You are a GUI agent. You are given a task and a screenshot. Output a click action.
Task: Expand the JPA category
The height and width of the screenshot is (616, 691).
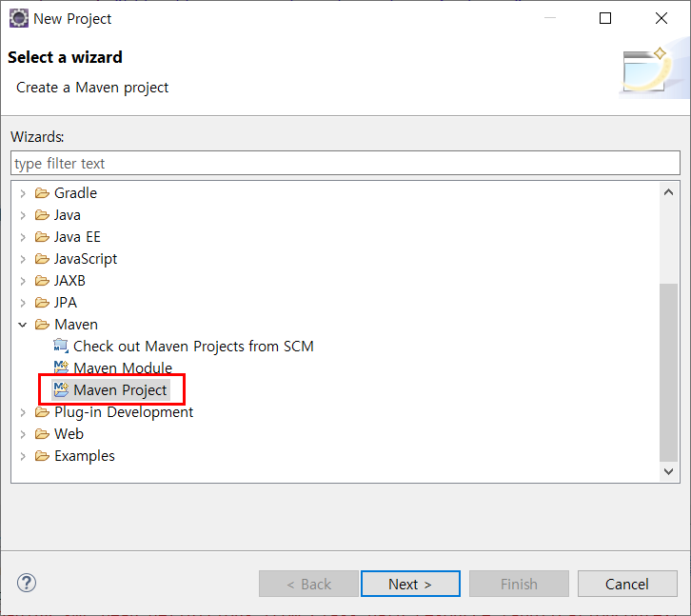click(23, 303)
